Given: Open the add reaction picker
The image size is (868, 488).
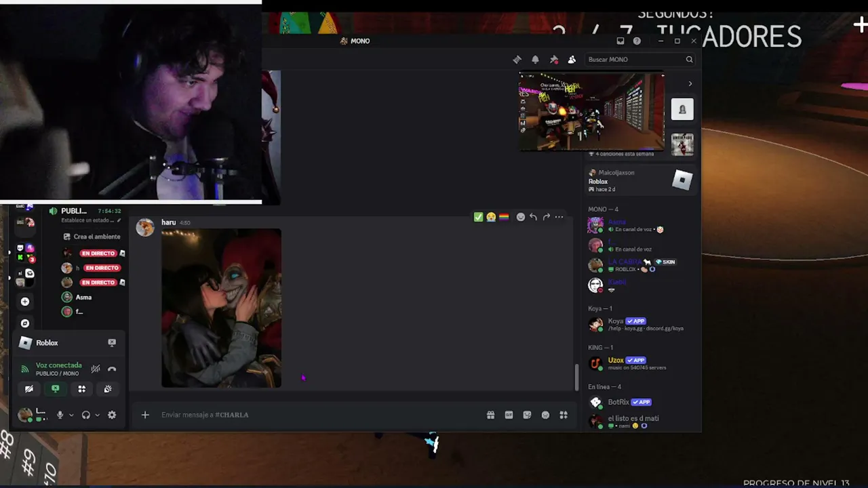Looking at the screenshot, I should [521, 217].
